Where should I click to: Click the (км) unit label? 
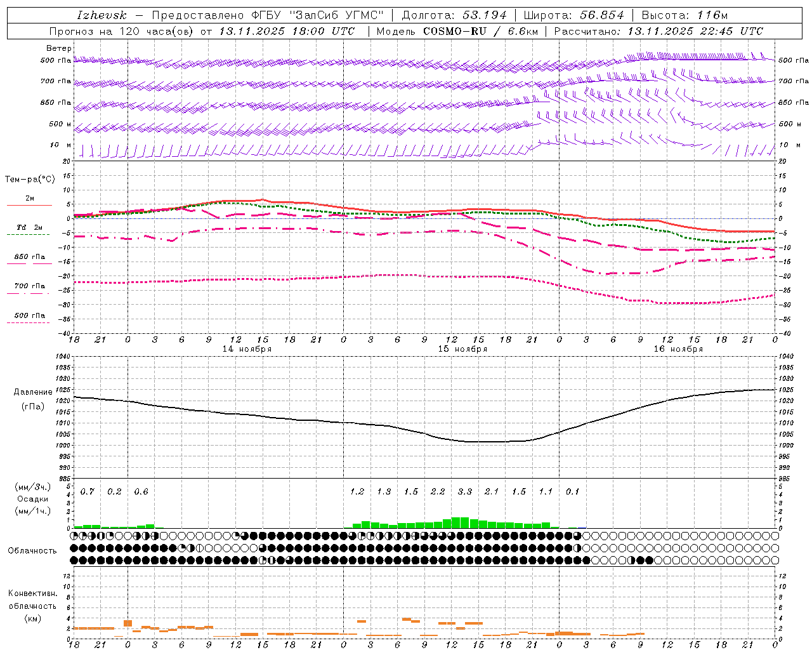point(33,618)
